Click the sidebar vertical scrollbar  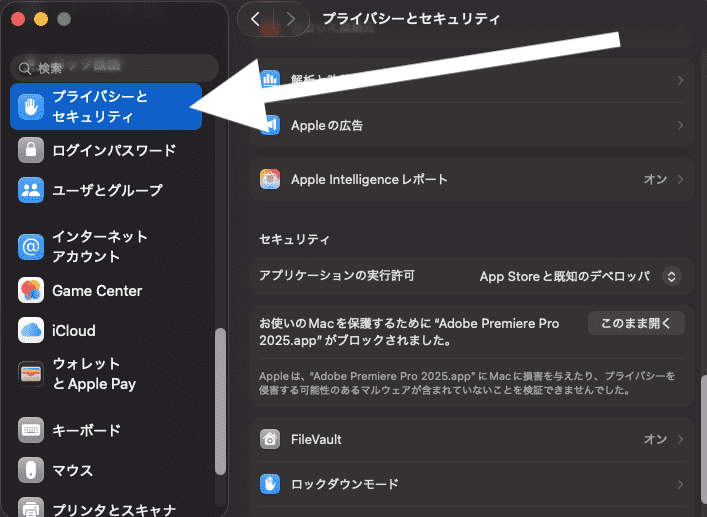point(220,400)
